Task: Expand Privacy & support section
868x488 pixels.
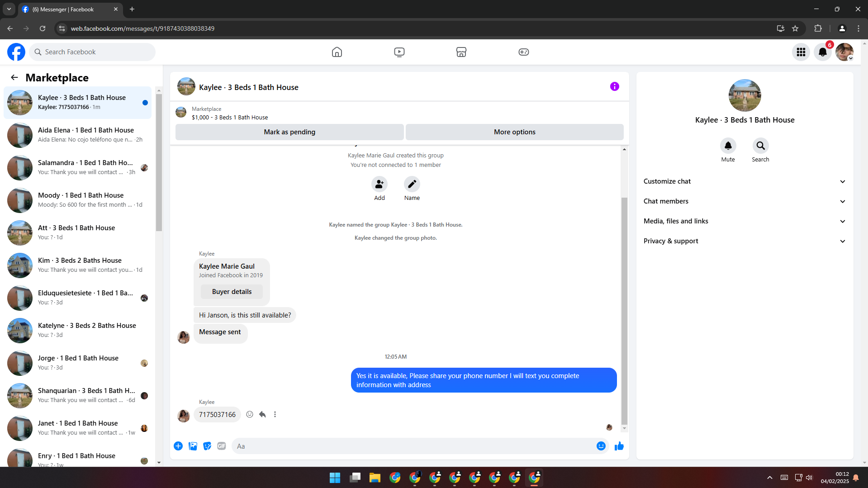Action: (745, 241)
